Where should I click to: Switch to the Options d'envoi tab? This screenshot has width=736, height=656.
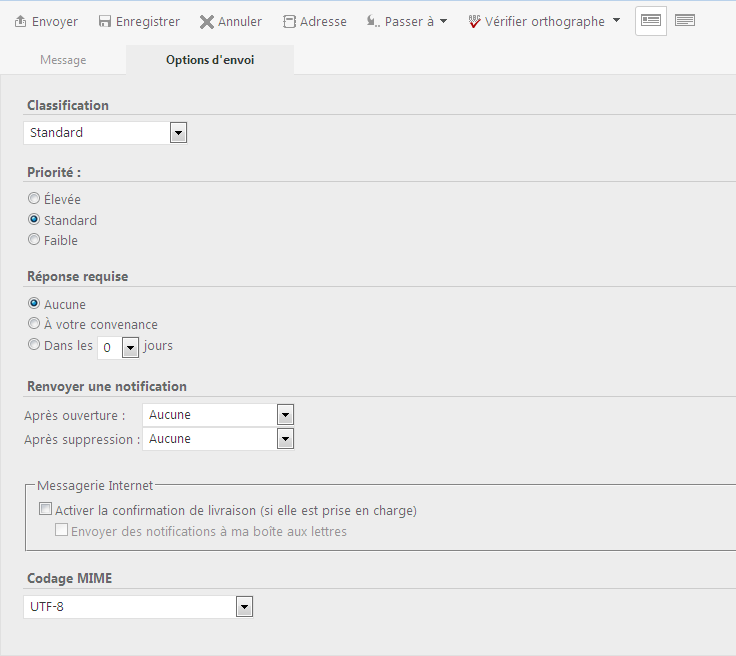tap(210, 60)
